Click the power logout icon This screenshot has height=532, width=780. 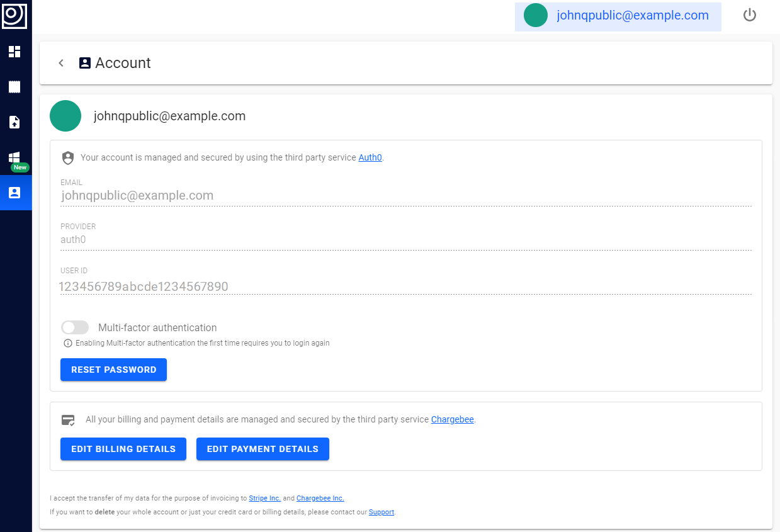pos(749,15)
